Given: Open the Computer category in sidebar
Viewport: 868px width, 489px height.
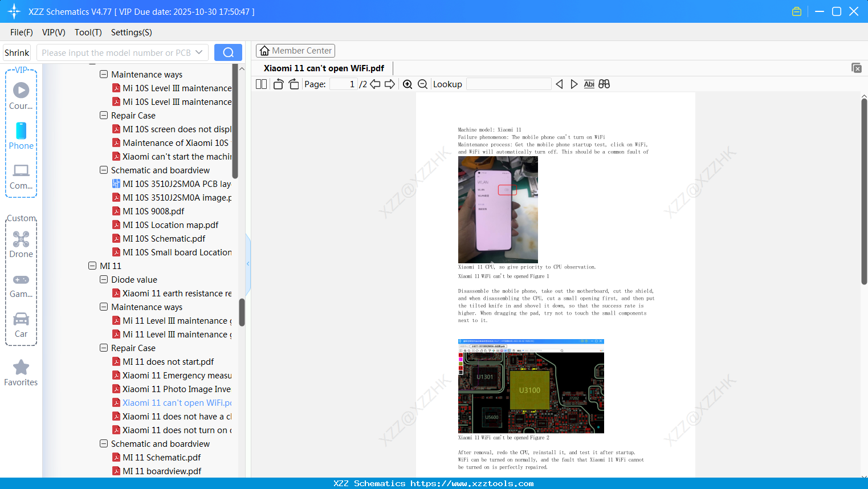Looking at the screenshot, I should (x=21, y=176).
